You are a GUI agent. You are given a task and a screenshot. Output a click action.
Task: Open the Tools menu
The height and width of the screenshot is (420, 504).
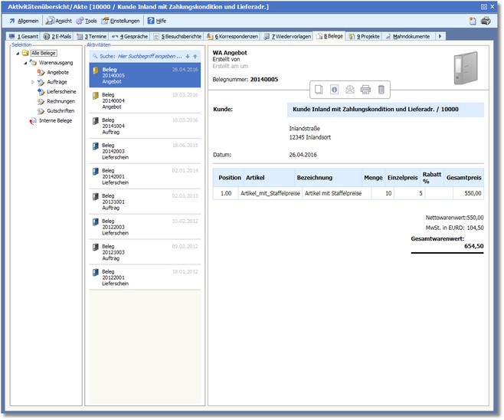(86, 21)
